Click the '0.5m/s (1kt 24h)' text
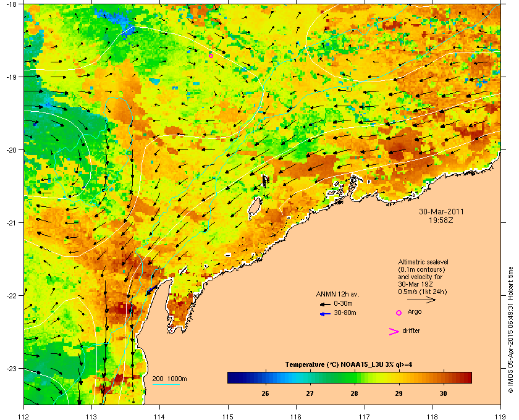 pos(423,292)
